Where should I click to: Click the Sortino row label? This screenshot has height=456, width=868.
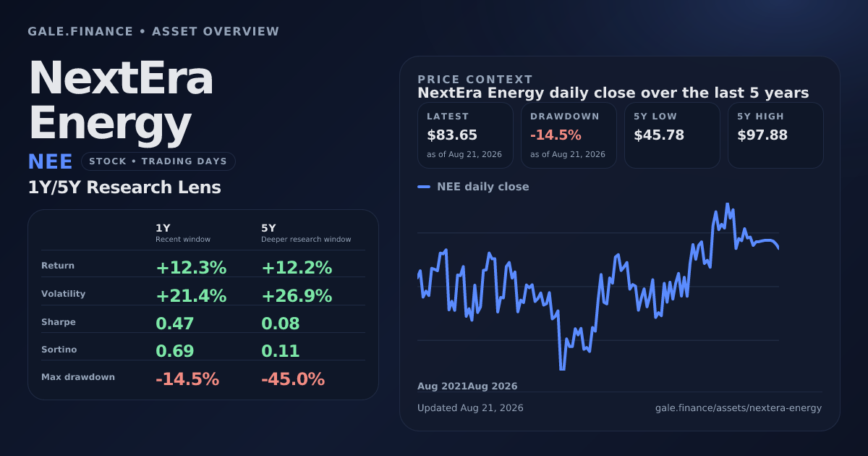tap(59, 350)
